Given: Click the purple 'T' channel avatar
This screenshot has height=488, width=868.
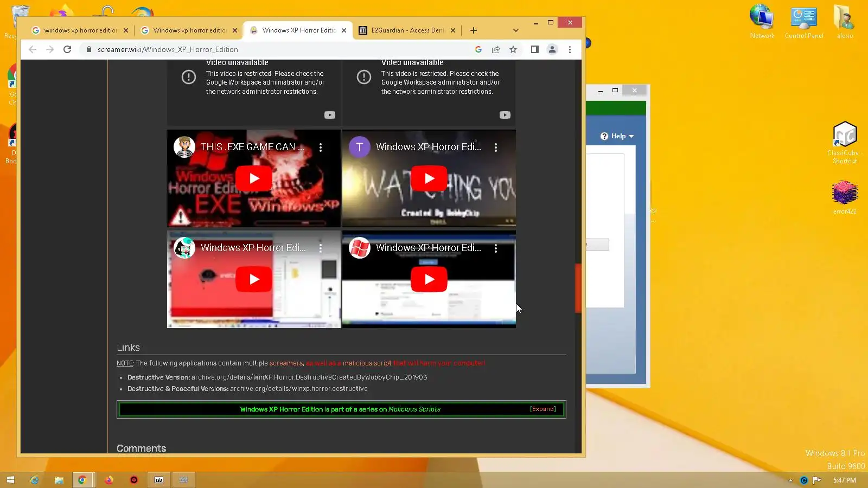Looking at the screenshot, I should click(360, 147).
